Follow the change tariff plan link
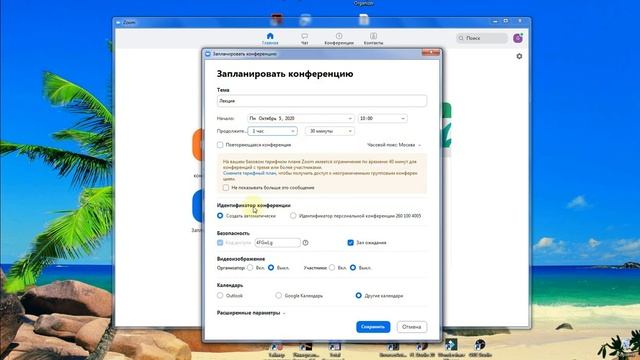640x360 pixels. [249, 173]
